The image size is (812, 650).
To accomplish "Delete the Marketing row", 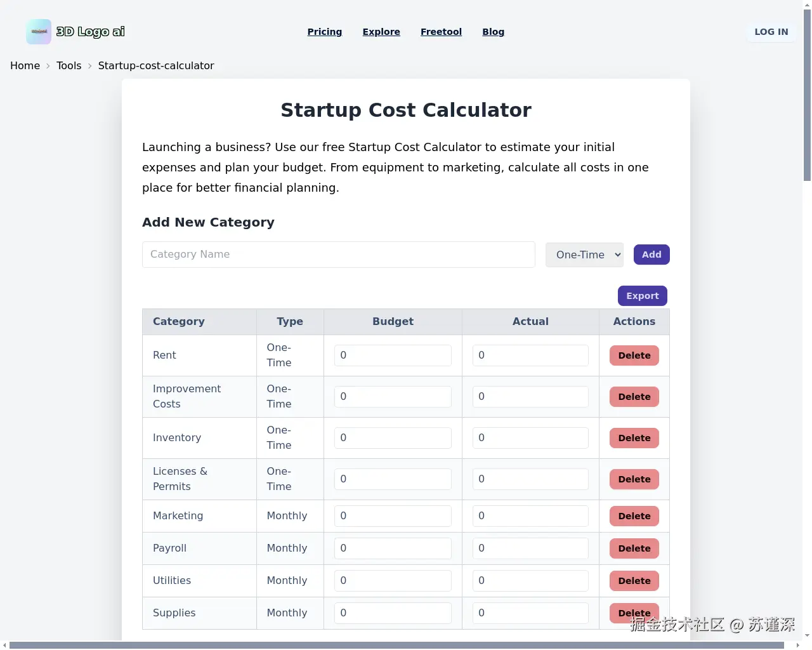I will pyautogui.click(x=634, y=516).
